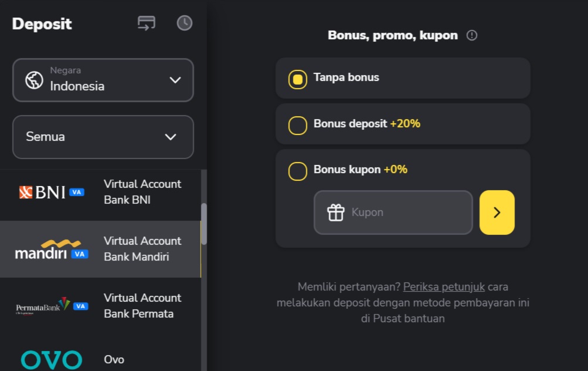Choose Virtual Account Bank BNI
Image resolution: width=588 pixels, height=371 pixels.
click(142, 192)
